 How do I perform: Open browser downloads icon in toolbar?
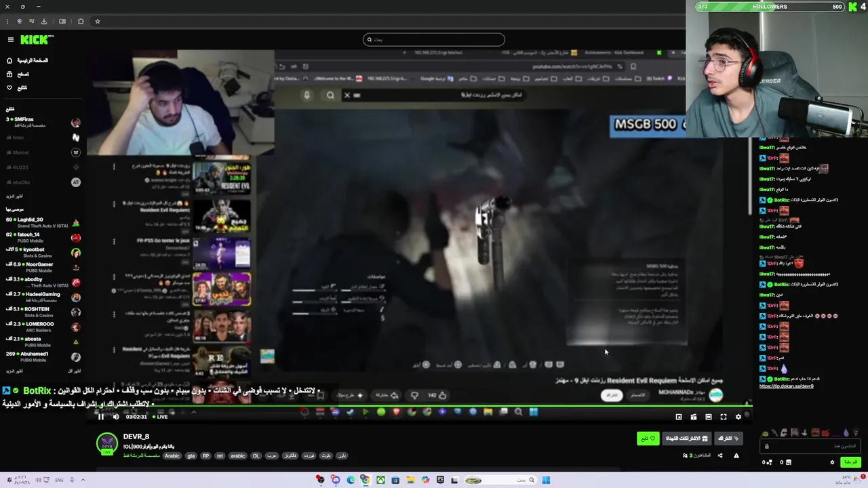click(44, 21)
